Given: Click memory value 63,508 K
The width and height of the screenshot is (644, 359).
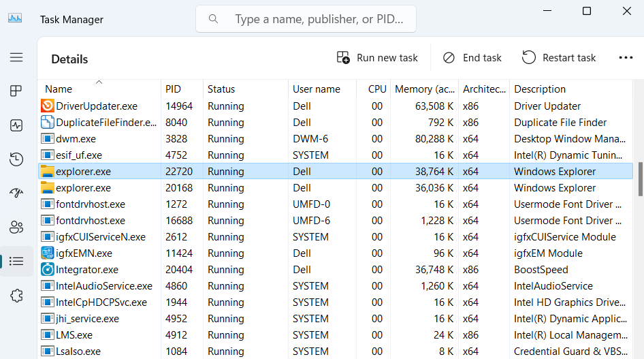Looking at the screenshot, I should tap(434, 106).
